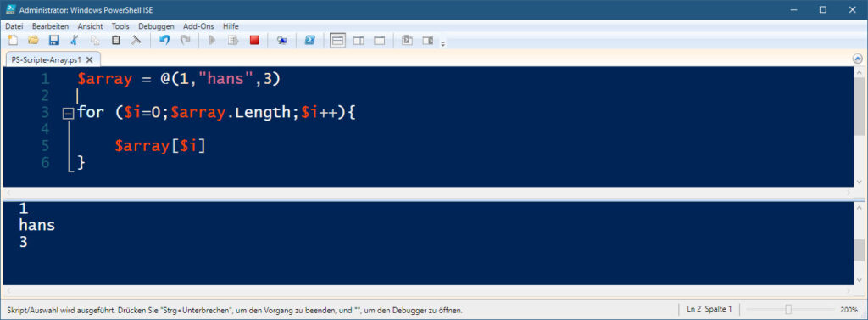The height and width of the screenshot is (320, 868).
Task: Open the Tools menu
Action: (x=120, y=26)
